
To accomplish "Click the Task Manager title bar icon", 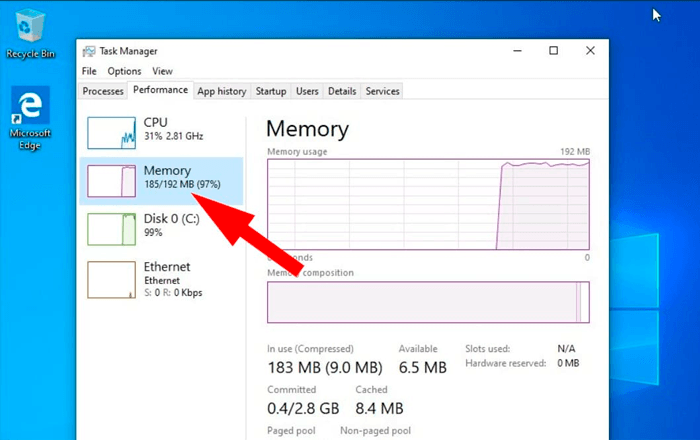I will coord(89,51).
